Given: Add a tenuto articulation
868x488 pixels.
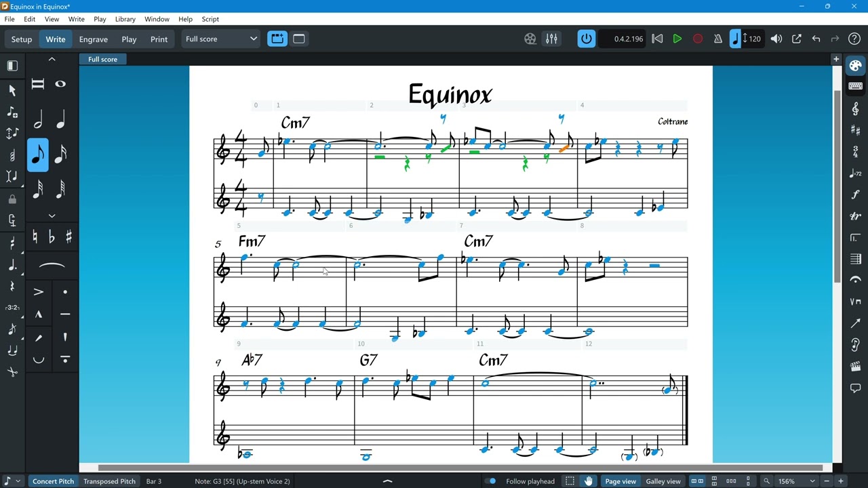Looking at the screenshot, I should pos(65,314).
